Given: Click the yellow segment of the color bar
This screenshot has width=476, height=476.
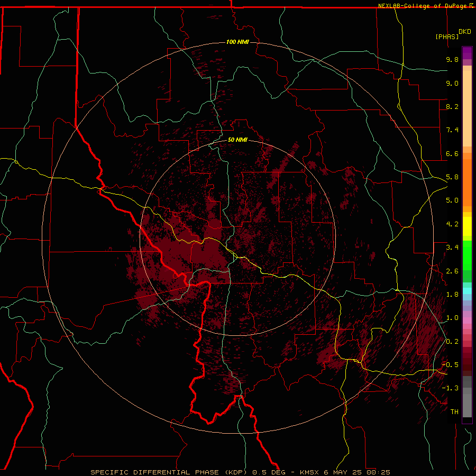Looking at the screenshot, I should (x=467, y=226).
